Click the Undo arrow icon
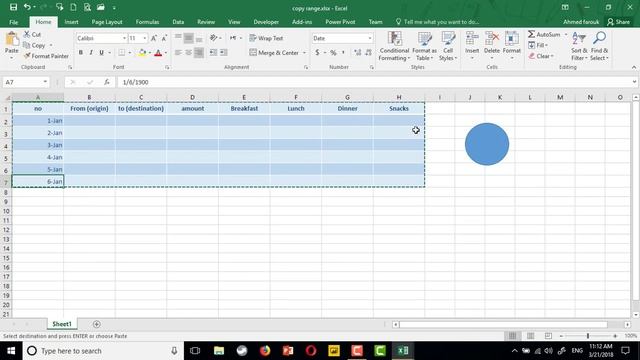 click(27, 7)
